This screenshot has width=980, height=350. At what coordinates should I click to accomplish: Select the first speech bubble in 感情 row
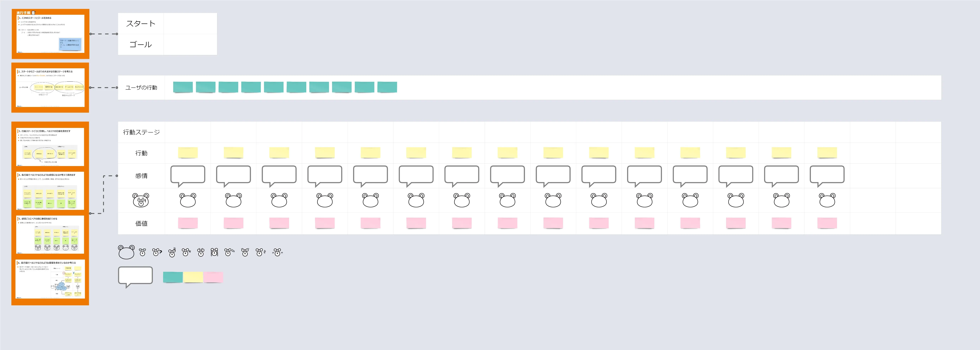(188, 175)
